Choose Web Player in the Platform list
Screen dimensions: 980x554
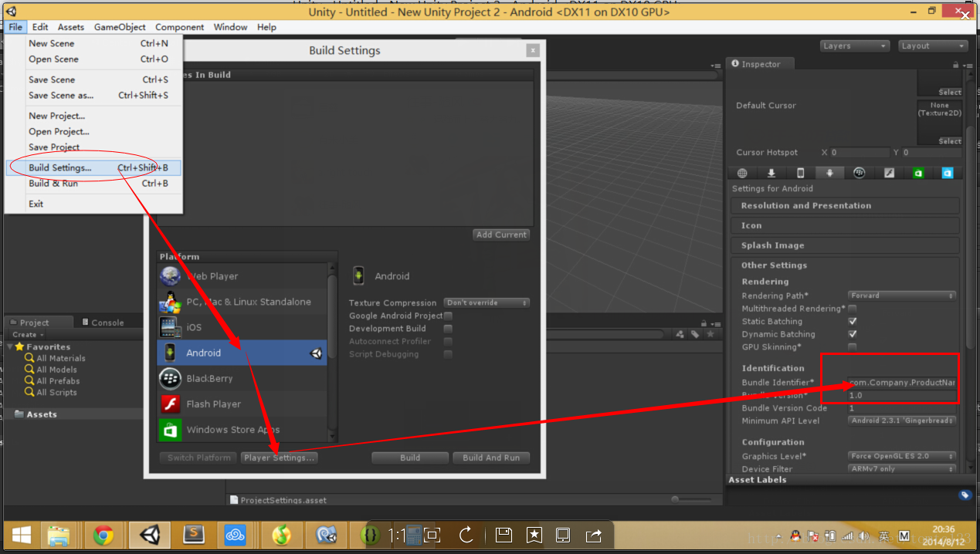[x=242, y=276]
